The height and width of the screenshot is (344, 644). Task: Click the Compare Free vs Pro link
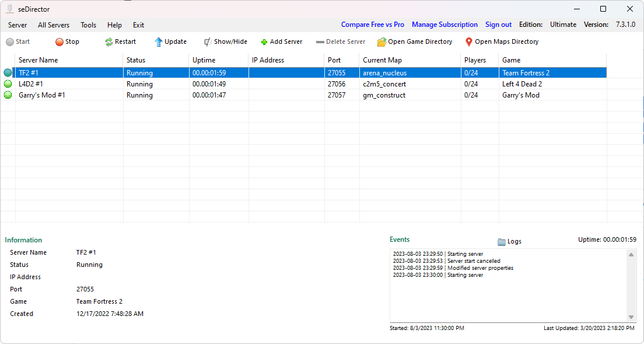pos(372,25)
